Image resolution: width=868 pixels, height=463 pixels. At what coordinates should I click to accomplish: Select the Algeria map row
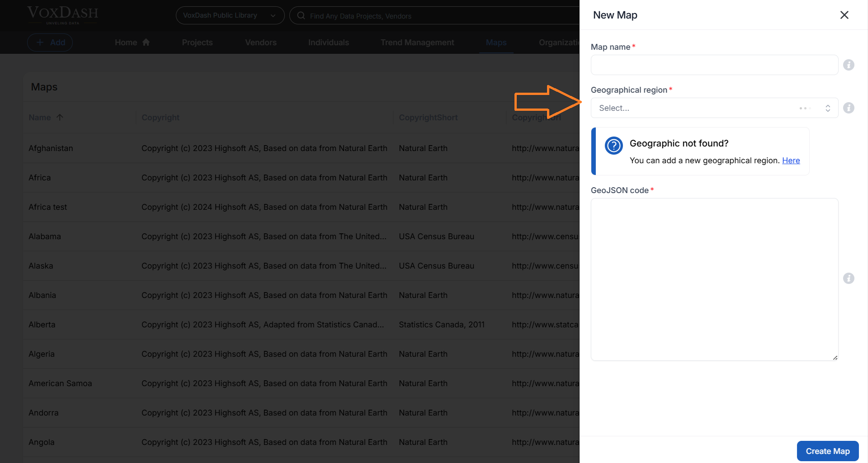coord(301,354)
